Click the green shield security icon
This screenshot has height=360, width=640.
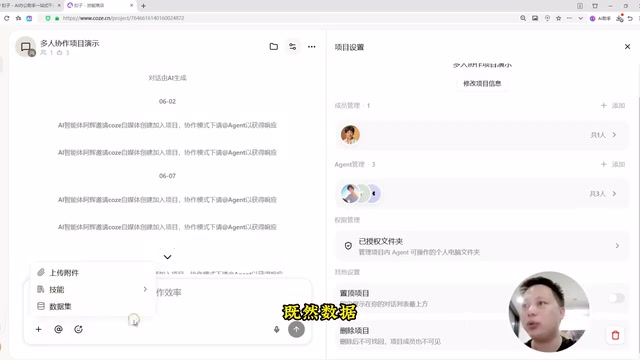(x=48, y=18)
